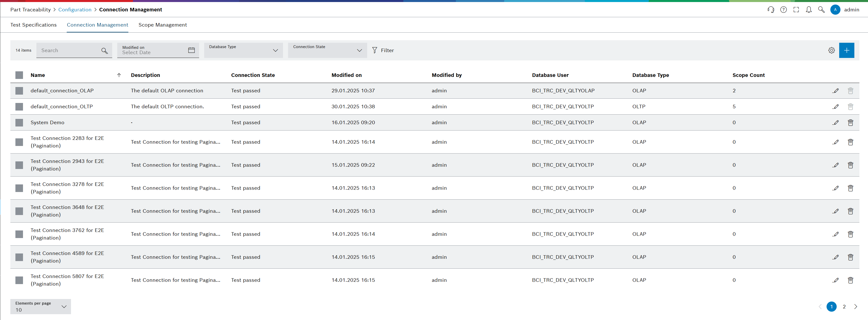The image size is (868, 320).
Task: Check Test Connection 4589 checkbox
Action: pos(19,257)
